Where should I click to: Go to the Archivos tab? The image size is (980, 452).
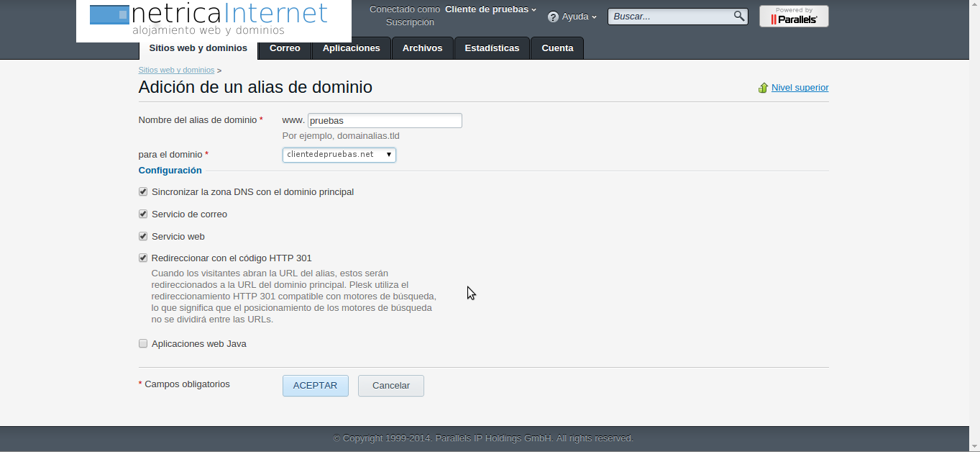[422, 48]
